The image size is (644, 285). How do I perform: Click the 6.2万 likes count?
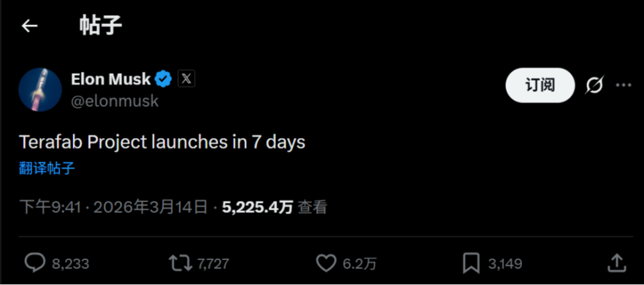click(x=359, y=264)
